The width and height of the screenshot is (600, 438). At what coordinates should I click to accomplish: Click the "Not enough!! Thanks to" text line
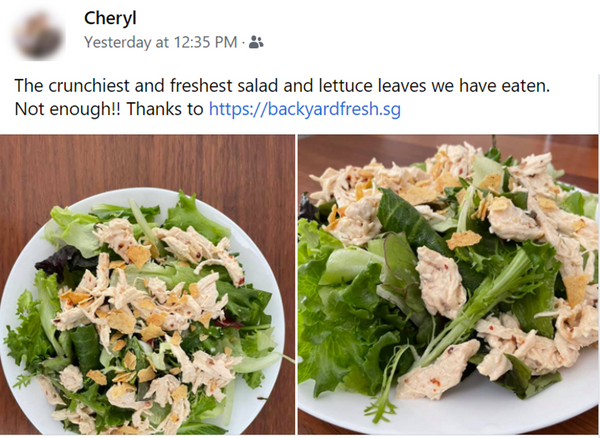[107, 108]
